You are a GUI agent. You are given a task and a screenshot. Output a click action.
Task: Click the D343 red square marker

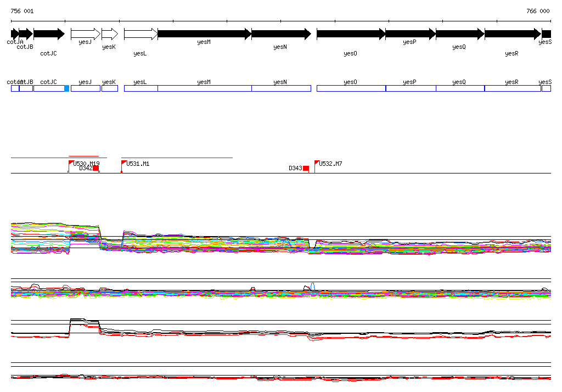pos(306,168)
